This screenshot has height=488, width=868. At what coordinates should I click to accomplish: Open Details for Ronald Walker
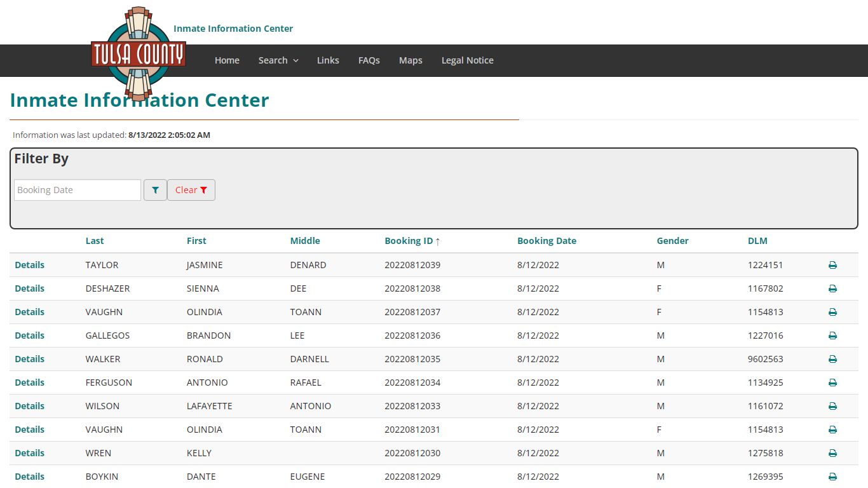pyautogui.click(x=30, y=359)
